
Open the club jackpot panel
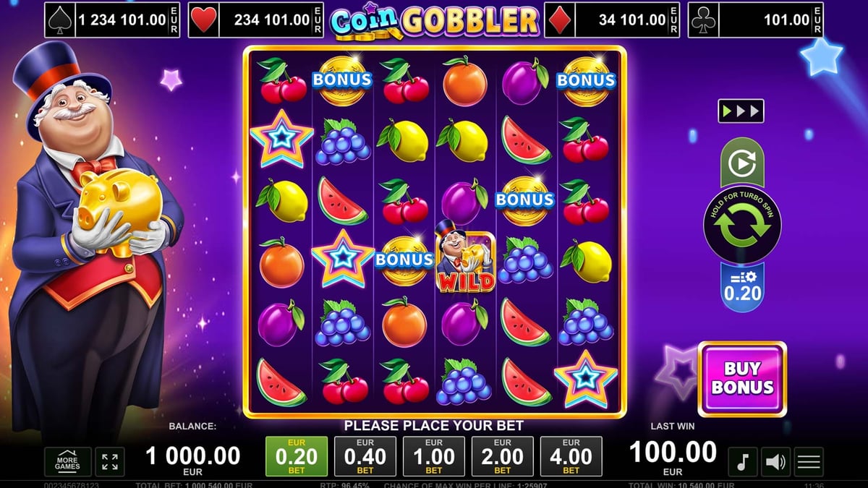tap(755, 20)
